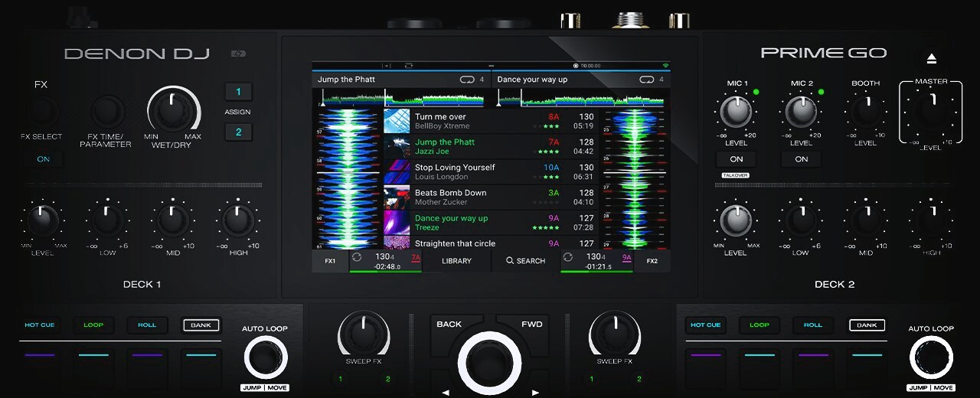This screenshot has width=980, height=398.
Task: Click the MIC 1 level knob
Action: (x=736, y=113)
